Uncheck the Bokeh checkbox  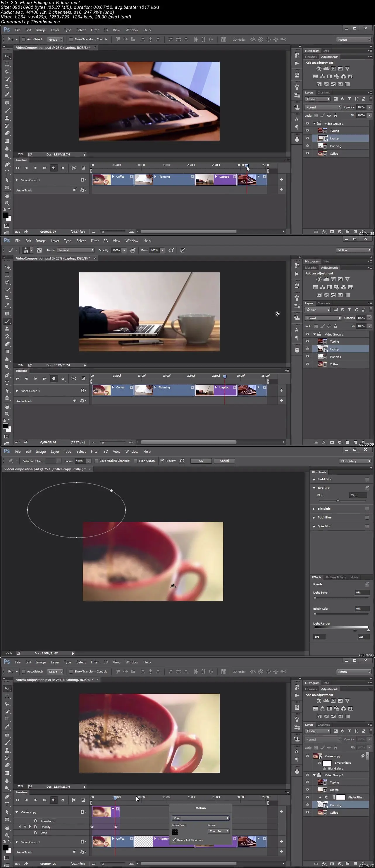pyautogui.click(x=367, y=584)
